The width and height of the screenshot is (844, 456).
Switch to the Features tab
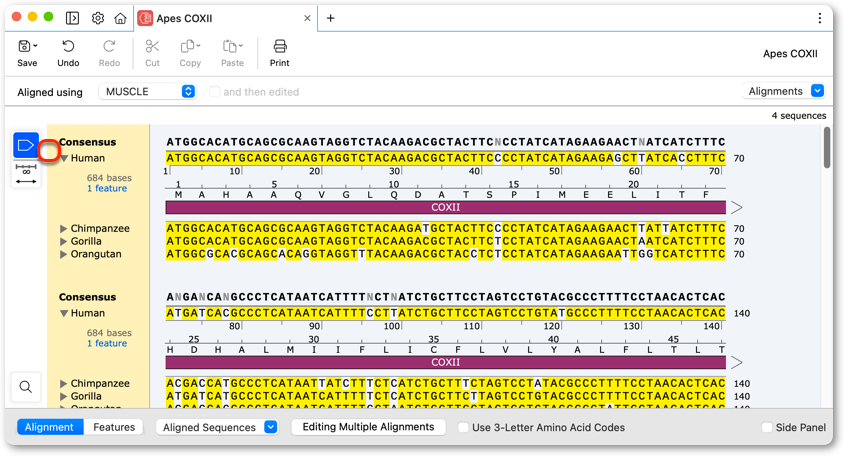[x=114, y=427]
